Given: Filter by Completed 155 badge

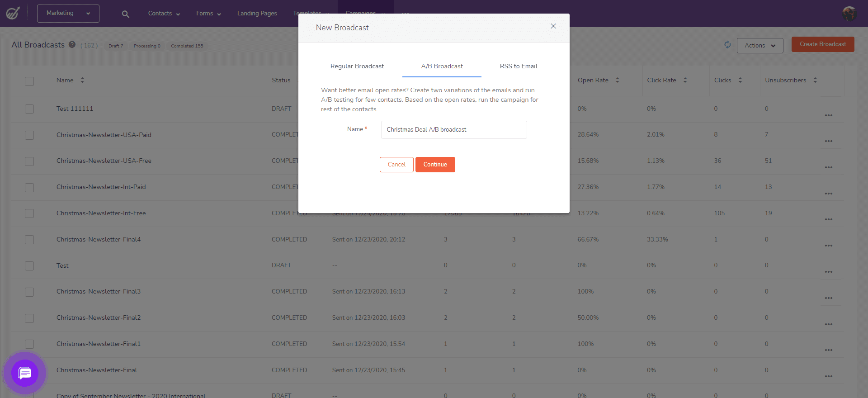Looking at the screenshot, I should pos(187,46).
